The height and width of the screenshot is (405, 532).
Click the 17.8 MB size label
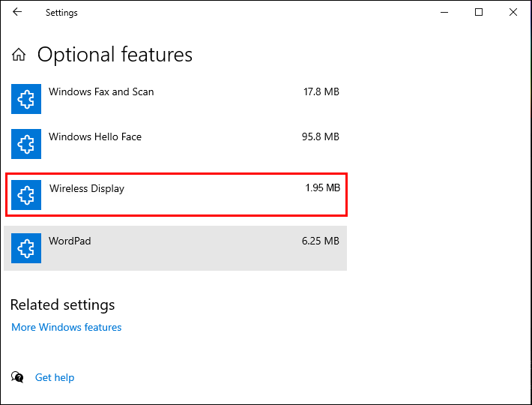tap(321, 91)
